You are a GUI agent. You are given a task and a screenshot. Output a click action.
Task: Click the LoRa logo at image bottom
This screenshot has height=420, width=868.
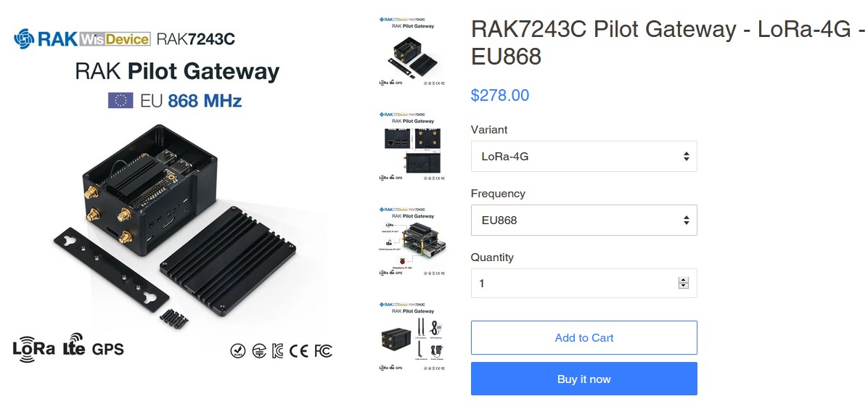coord(34,349)
